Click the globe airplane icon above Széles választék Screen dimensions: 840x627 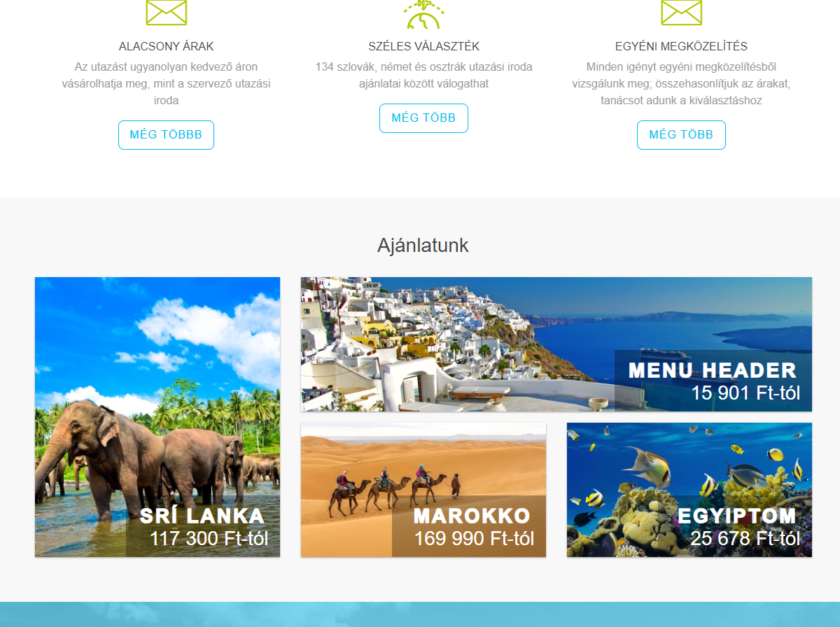pos(423,14)
